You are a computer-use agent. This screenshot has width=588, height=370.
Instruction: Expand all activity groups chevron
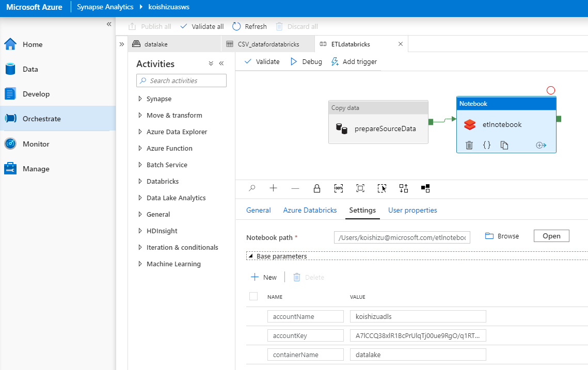(x=211, y=63)
